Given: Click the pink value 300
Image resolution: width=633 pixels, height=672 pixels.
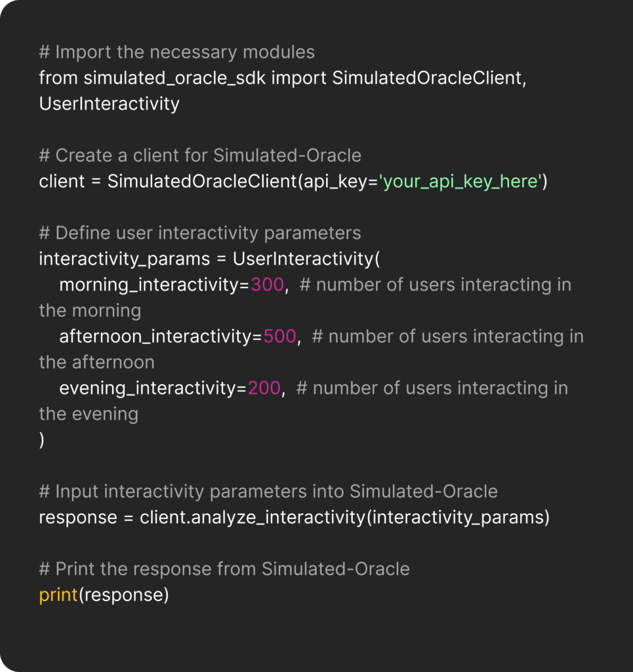Looking at the screenshot, I should 267,285.
